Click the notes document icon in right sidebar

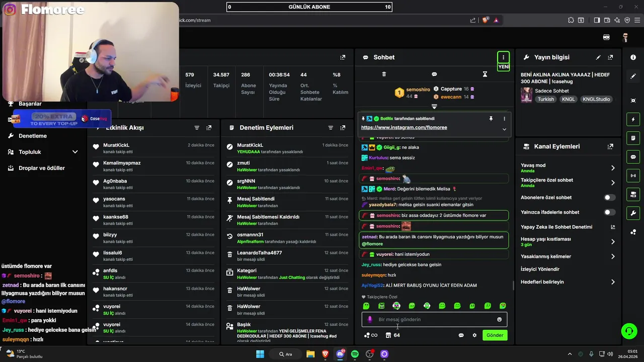coord(633,138)
